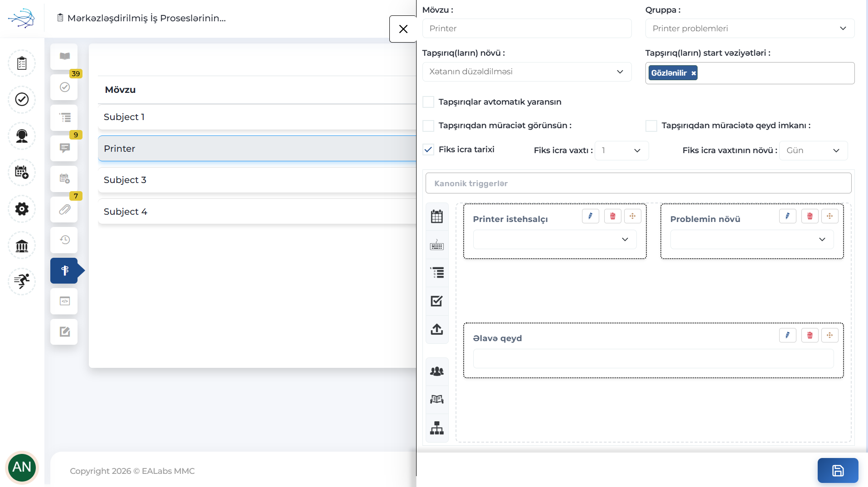Image resolution: width=868 pixels, height=487 pixels.
Task: Open the running person sidebar icon
Action: pos(22,281)
